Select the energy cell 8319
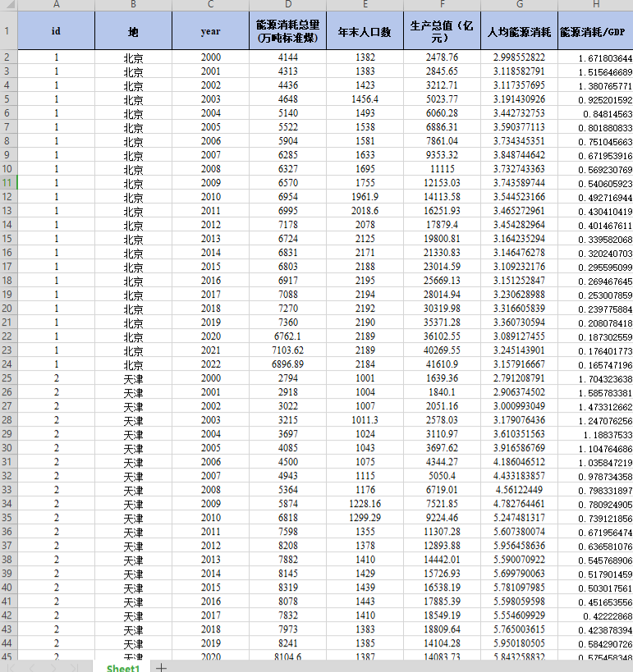Image resolution: width=633 pixels, height=672 pixels. coord(288,587)
